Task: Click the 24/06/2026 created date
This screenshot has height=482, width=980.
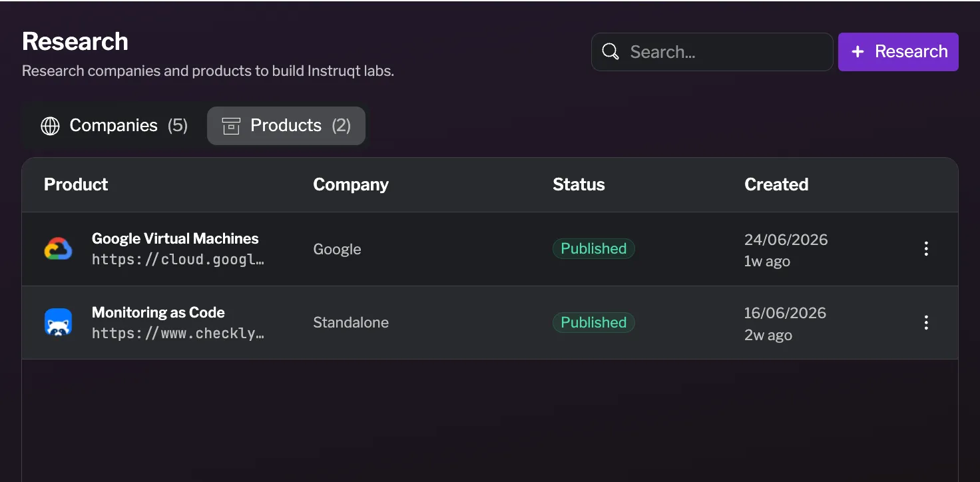Action: (786, 240)
